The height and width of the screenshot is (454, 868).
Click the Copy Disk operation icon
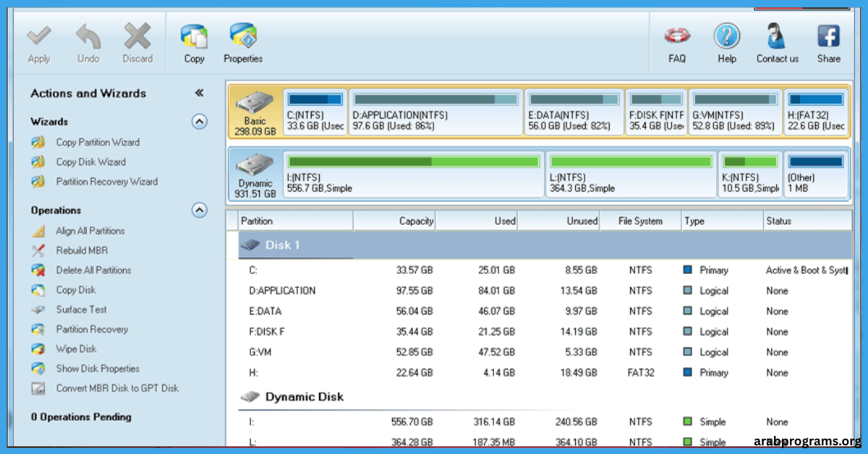tap(38, 290)
